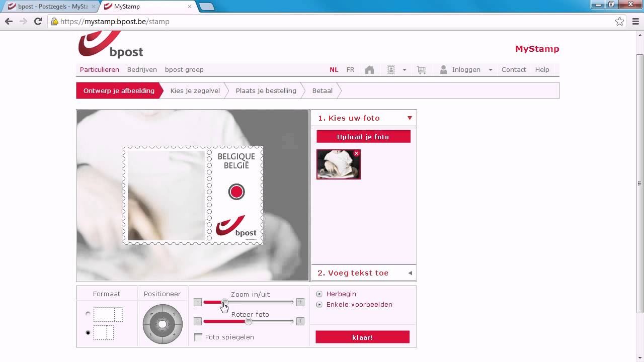Click the Enkele voorbeelden arrow bullet icon

[319, 305]
